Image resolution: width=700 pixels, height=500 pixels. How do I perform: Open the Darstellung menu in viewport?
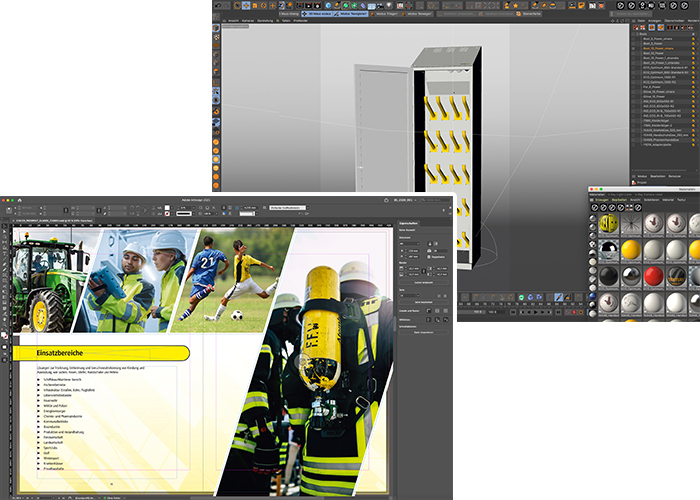click(265, 21)
